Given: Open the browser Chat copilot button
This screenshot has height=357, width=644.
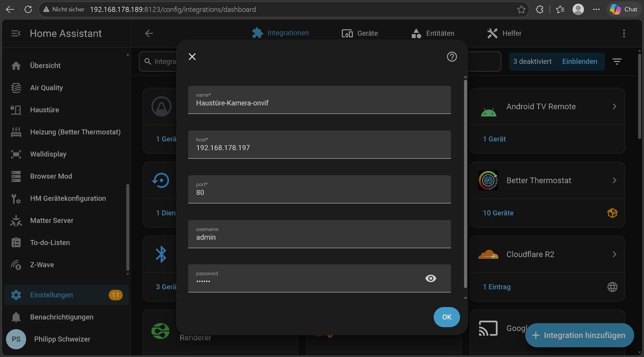Looking at the screenshot, I should click(x=623, y=9).
